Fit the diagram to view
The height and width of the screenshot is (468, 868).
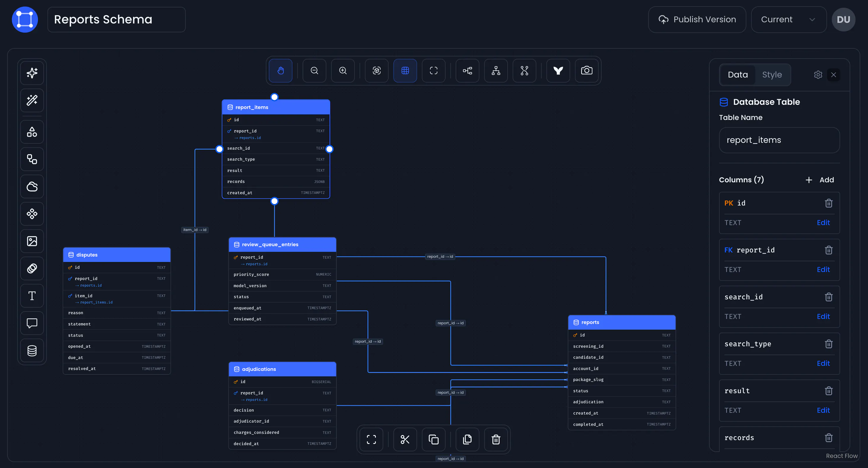pyautogui.click(x=434, y=70)
